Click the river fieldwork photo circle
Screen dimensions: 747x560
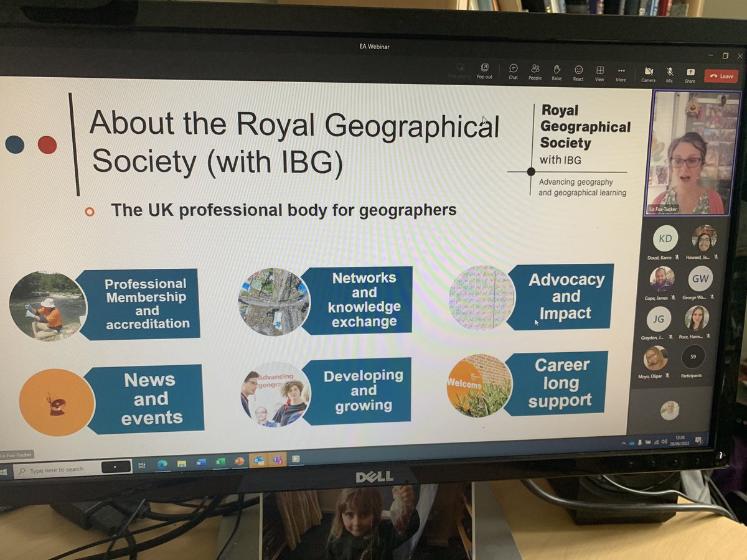(48, 306)
